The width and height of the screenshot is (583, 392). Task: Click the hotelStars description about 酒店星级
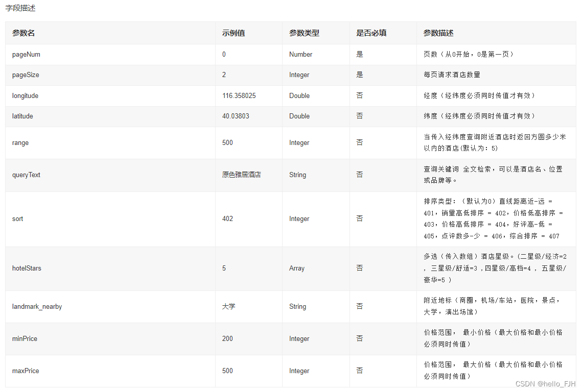coord(495,268)
